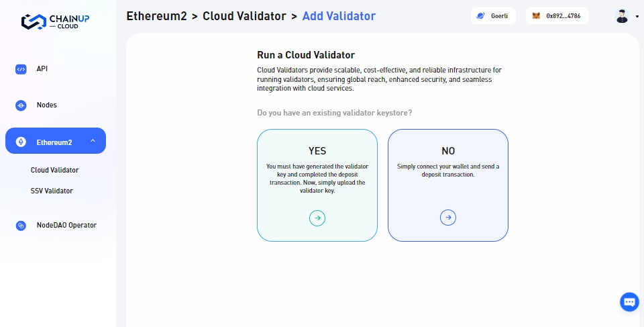Click the user avatar picture
Screen dimensions: 644x327
(x=622, y=16)
